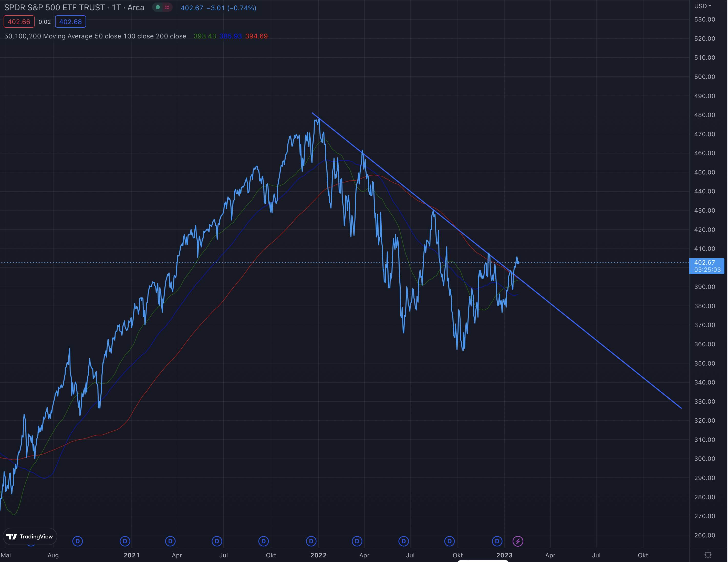The image size is (728, 562).
Task: Click the green 393.43 MA value
Action: 205,36
